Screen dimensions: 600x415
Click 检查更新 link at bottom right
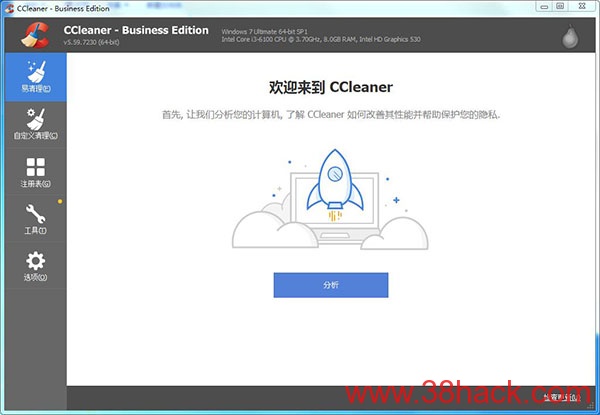pyautogui.click(x=562, y=397)
